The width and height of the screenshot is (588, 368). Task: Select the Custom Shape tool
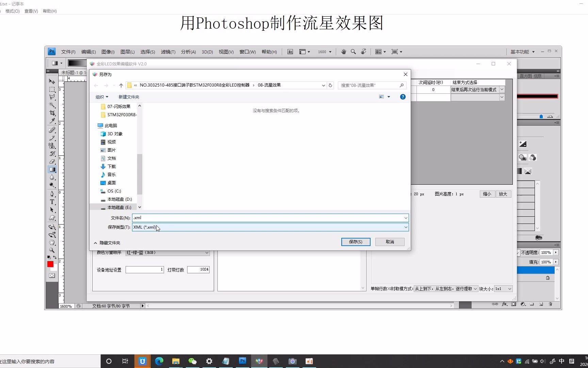52,218
